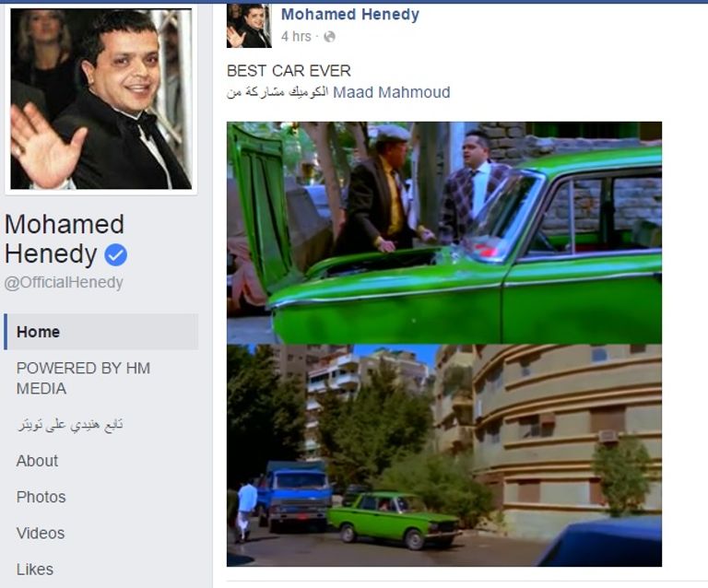Go to the About section
Screen dimensions: 708x588
point(37,461)
